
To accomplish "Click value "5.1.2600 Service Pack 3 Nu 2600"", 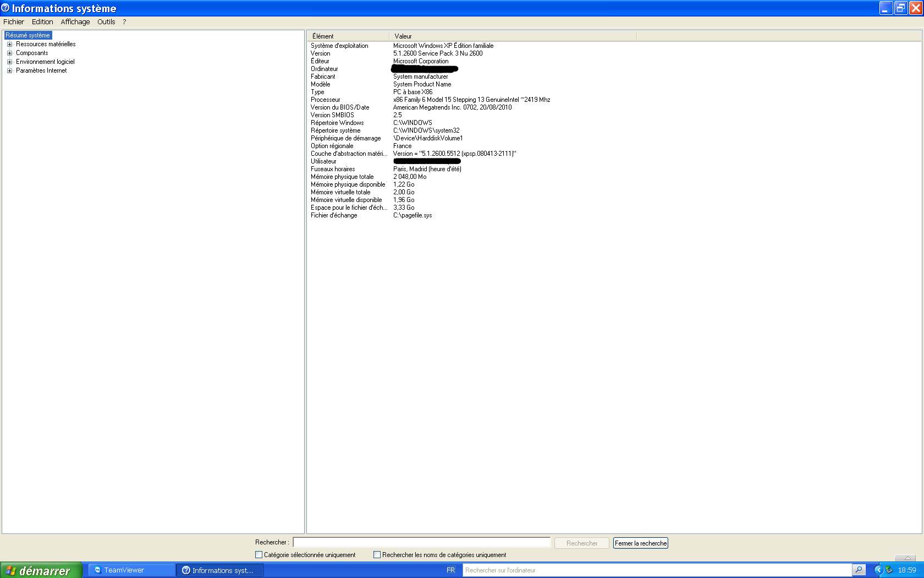I will [x=438, y=53].
